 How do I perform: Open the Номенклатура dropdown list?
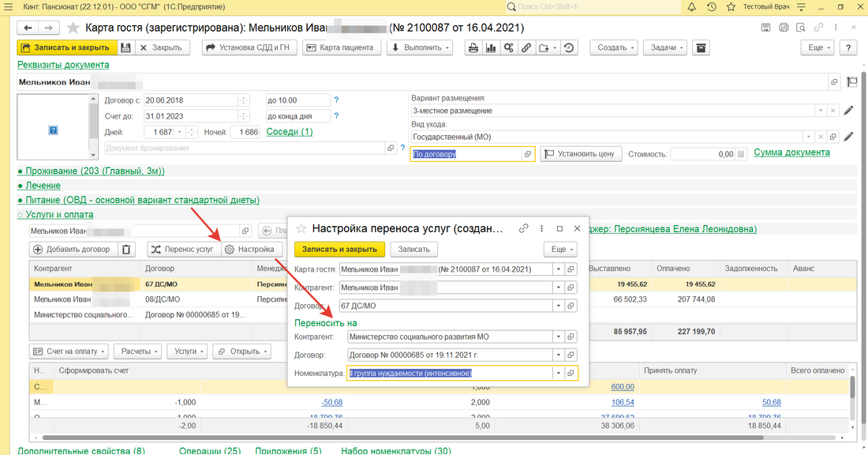click(x=559, y=374)
